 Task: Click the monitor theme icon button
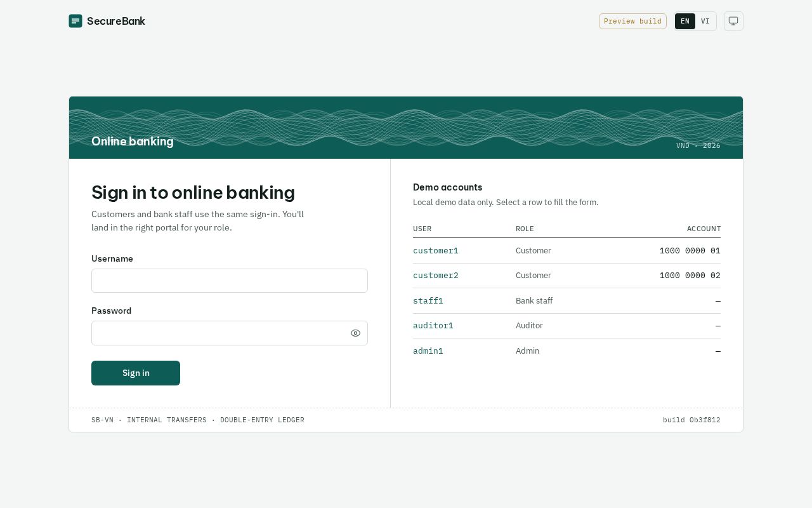(x=733, y=21)
